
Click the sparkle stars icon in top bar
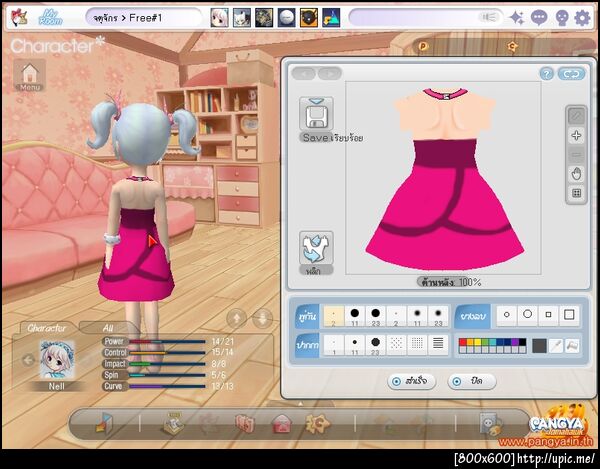point(517,18)
